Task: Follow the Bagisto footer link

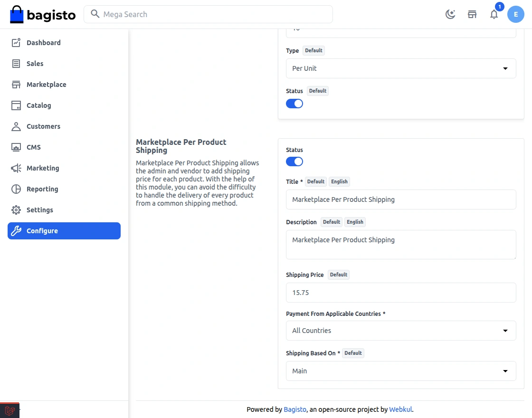Action: (x=295, y=409)
